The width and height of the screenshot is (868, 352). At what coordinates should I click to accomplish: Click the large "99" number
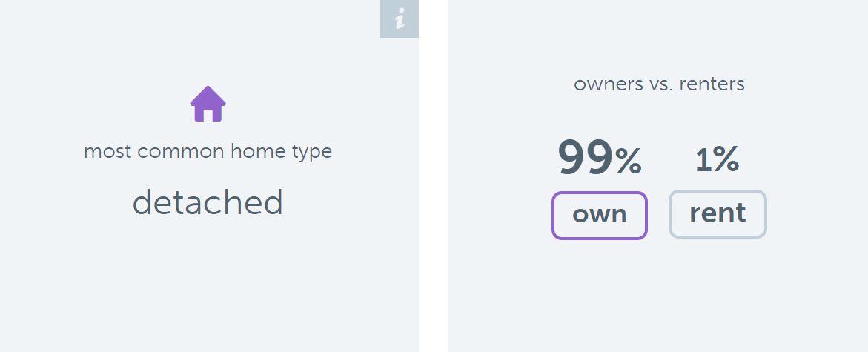585,158
